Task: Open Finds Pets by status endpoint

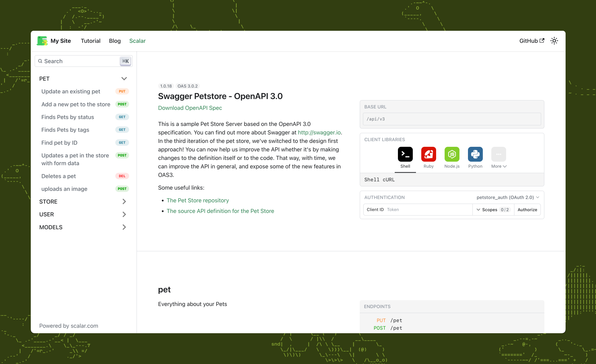Action: 85,117
